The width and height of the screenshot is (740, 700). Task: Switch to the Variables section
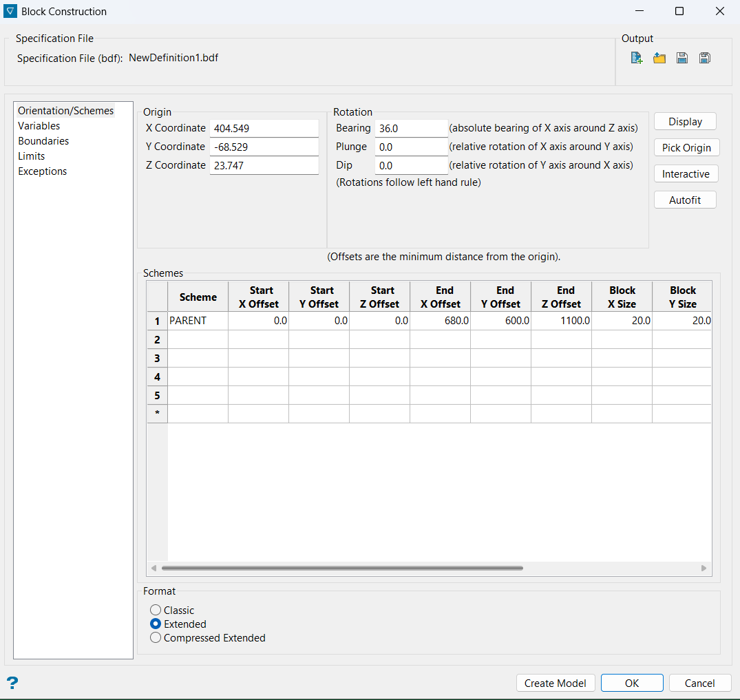39,125
